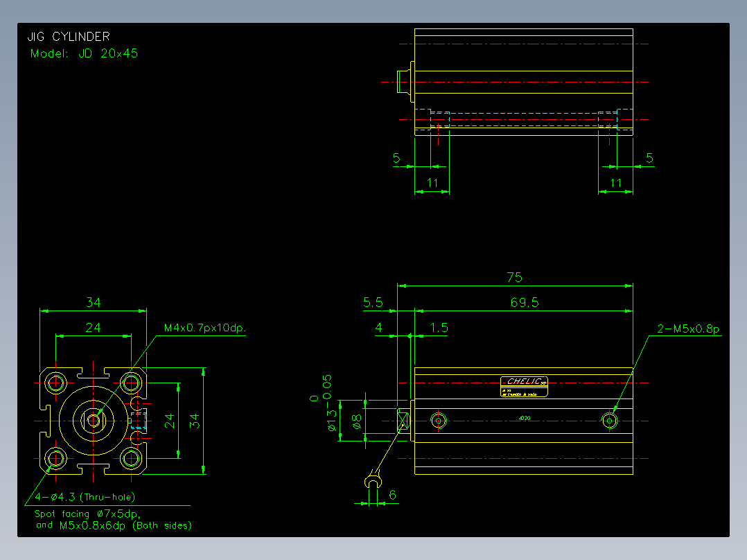This screenshot has width=747, height=560.
Task: Click the 1.5 dimension value
Action: pos(439,328)
